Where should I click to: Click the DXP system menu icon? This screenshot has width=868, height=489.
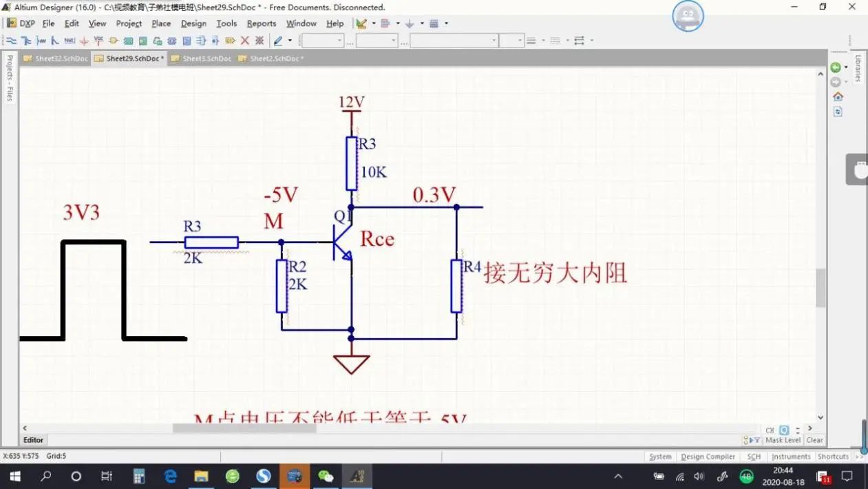pyautogui.click(x=21, y=23)
